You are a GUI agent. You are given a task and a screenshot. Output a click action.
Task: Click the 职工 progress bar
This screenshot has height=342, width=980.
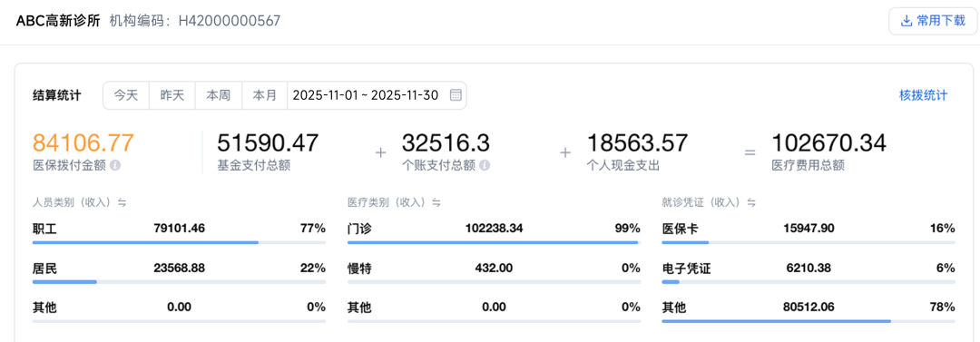179,242
